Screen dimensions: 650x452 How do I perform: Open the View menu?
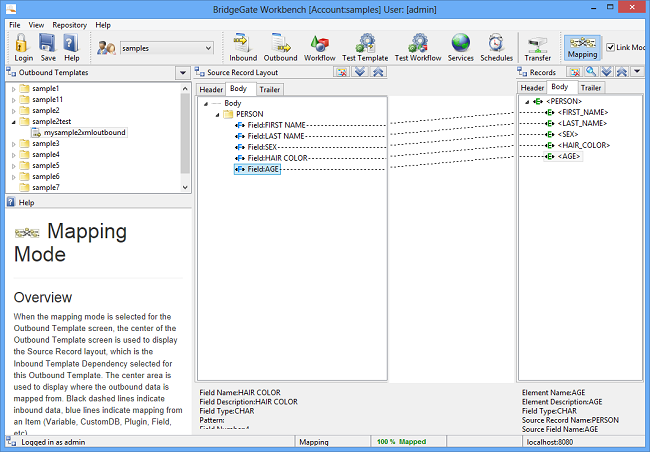click(36, 25)
